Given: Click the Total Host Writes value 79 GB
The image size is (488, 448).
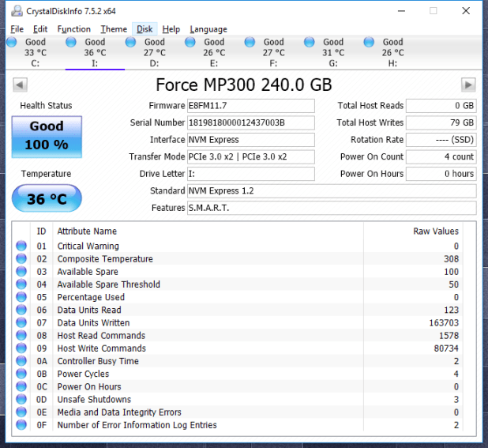Looking at the screenshot, I should click(441, 122).
